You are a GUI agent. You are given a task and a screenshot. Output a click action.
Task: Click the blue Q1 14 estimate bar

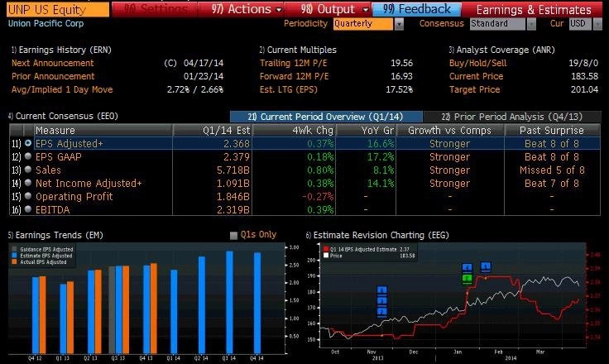tap(174, 312)
